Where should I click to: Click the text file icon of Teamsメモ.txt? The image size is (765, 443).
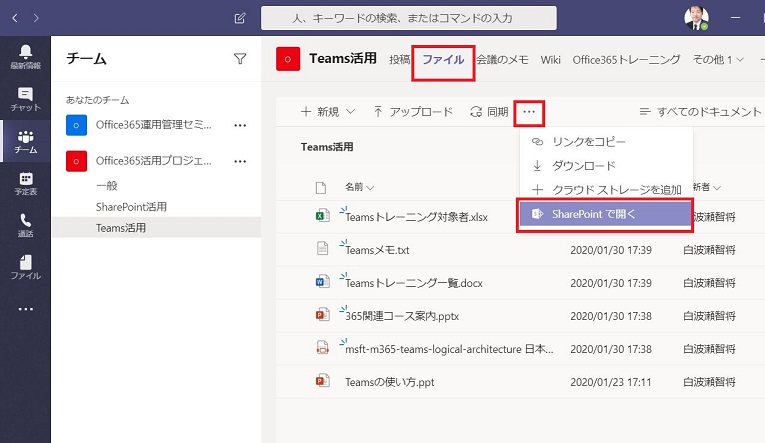pos(322,249)
